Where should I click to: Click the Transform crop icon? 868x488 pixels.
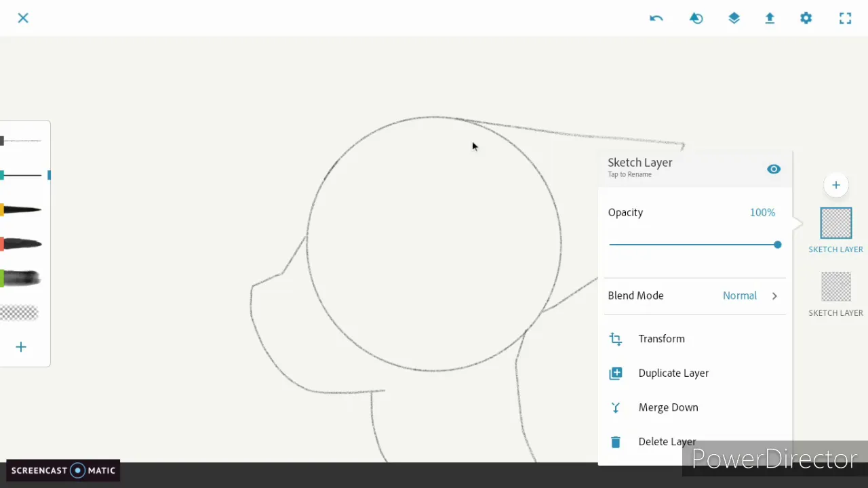tap(616, 339)
